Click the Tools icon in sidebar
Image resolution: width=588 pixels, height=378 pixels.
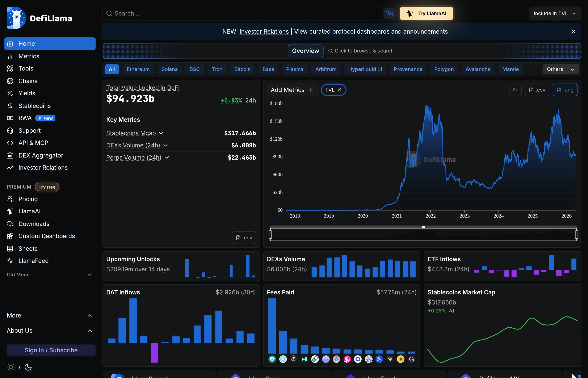pos(10,68)
